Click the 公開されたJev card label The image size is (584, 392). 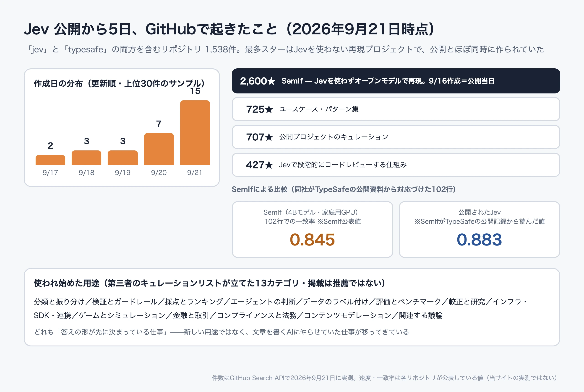[479, 212]
